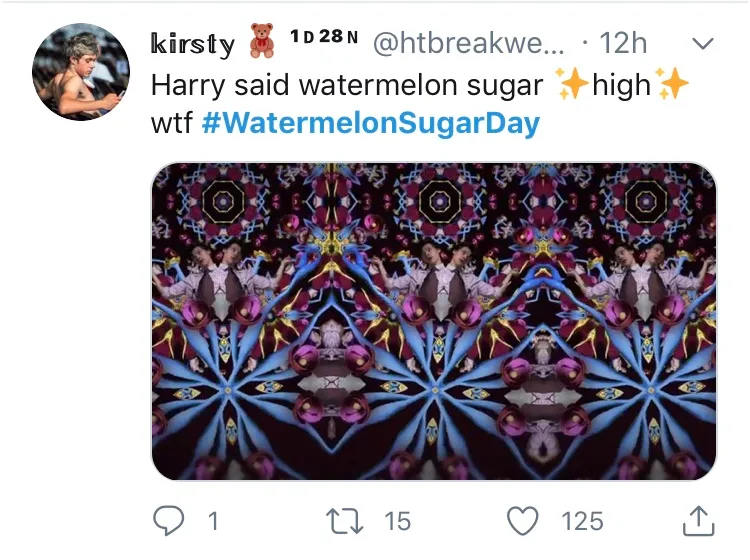Click the sparkle emoji after "high"
Image resolution: width=750 pixels, height=560 pixels.
click(672, 86)
